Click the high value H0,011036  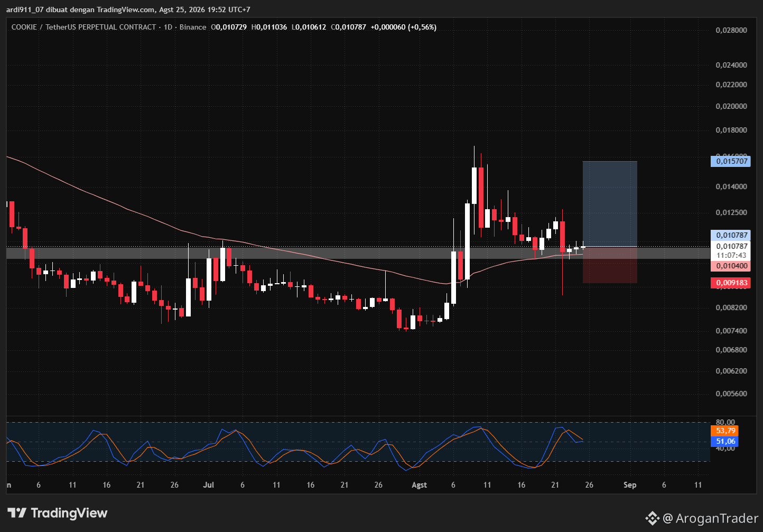coord(269,27)
